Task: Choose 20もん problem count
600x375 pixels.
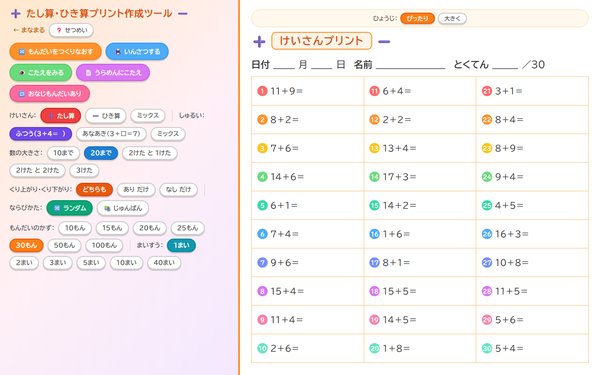Action: point(150,228)
